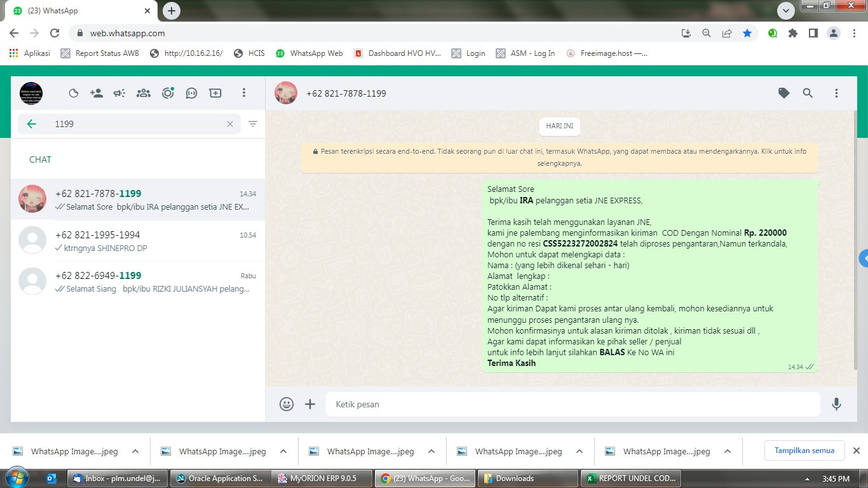868x488 pixels.
Task: Open the WhatsApp profile picture in sidebar header
Action: 31,93
